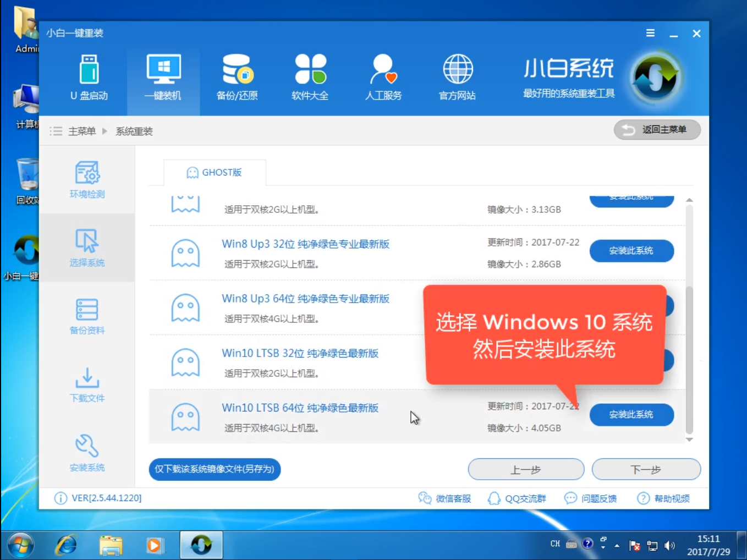Open media player from taskbar
The image size is (747, 560).
(154, 545)
